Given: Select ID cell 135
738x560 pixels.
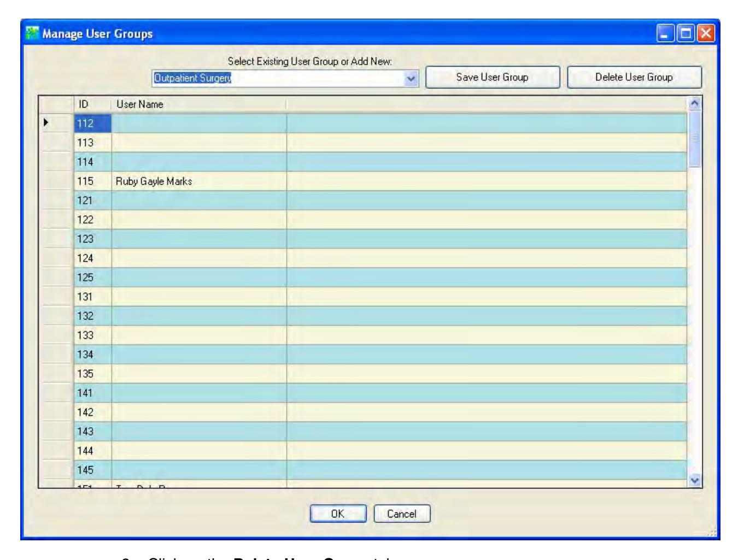Looking at the screenshot, I should tap(92, 374).
